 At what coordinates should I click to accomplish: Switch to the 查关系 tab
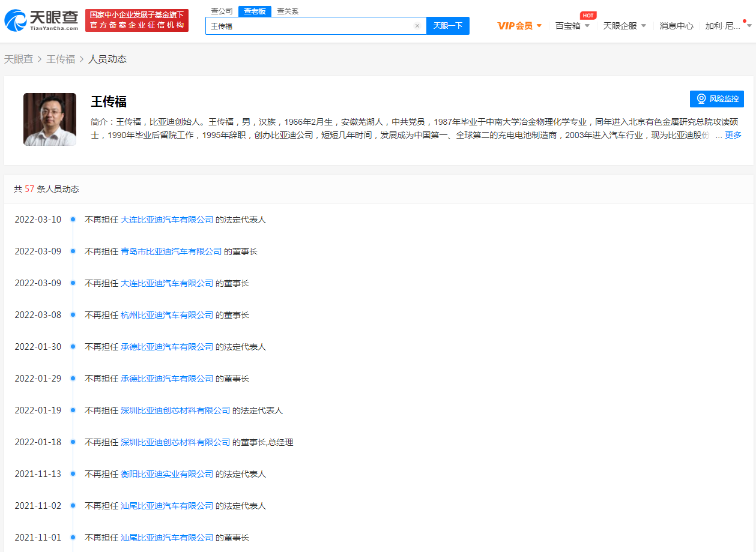[x=288, y=11]
